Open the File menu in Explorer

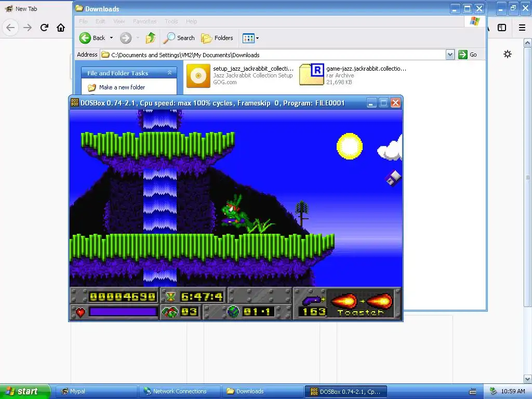point(83,21)
